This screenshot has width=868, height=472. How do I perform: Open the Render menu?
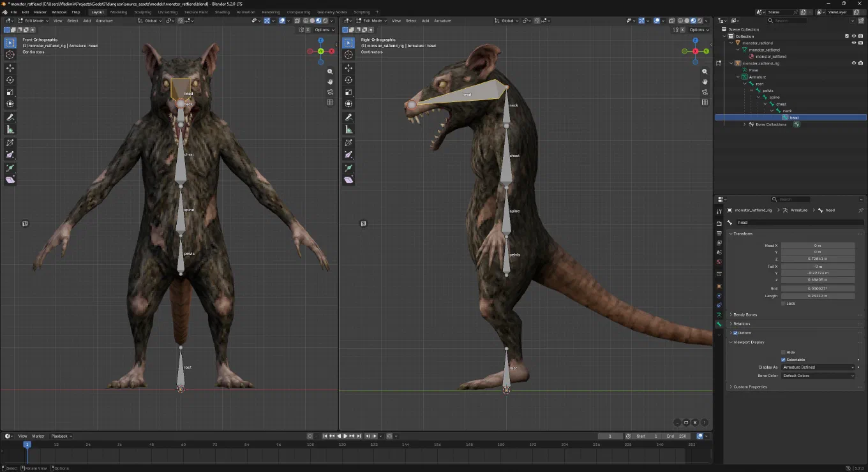[x=40, y=12]
